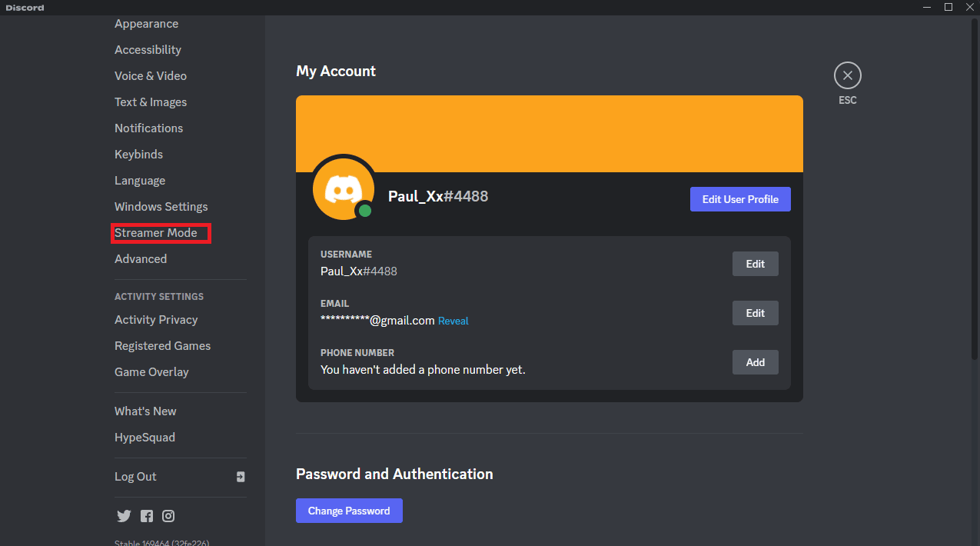Click the Paul_Xx#4488 profile name heading
The height and width of the screenshot is (546, 980).
coord(438,196)
